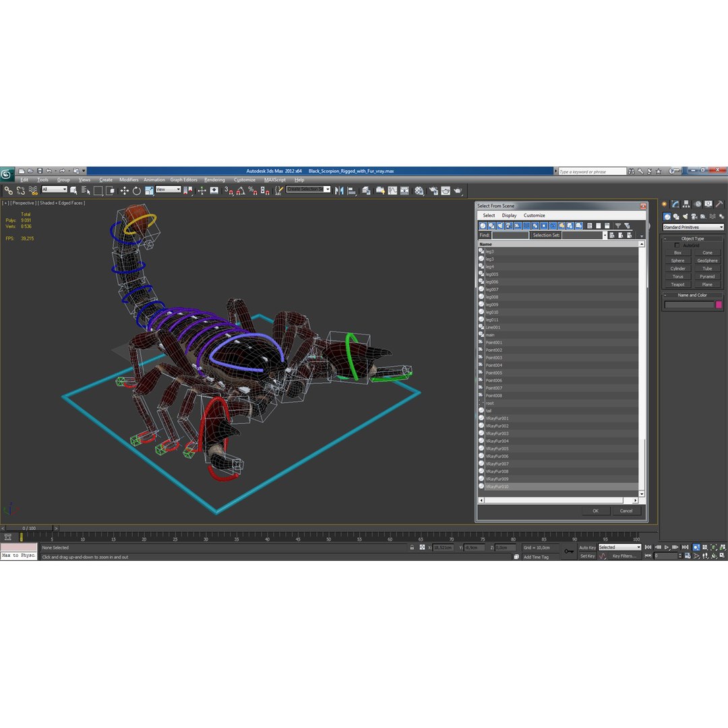Open the Modify command panel tab
This screenshot has height=728, width=728.
pyautogui.click(x=675, y=204)
